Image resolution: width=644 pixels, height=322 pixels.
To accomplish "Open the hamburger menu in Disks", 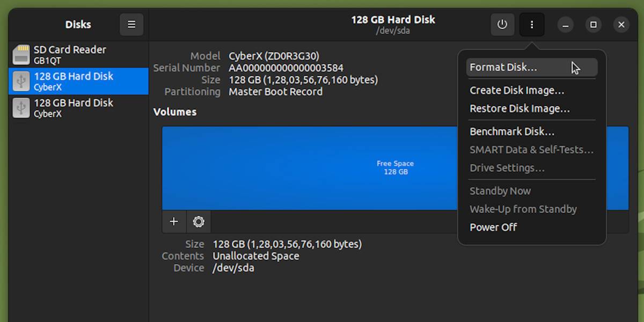I will (131, 24).
